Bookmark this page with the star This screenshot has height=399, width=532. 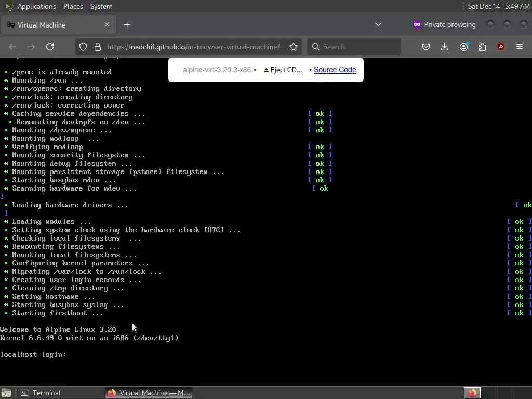point(294,47)
